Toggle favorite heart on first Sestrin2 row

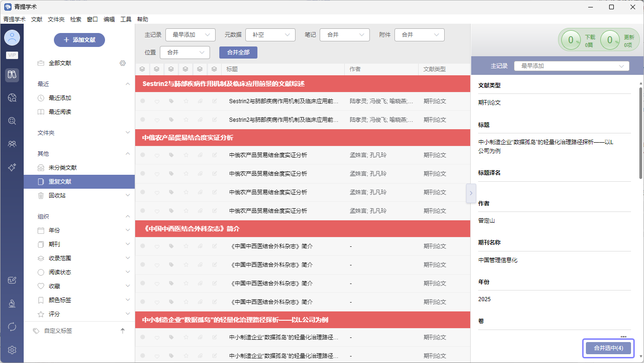tap(157, 101)
